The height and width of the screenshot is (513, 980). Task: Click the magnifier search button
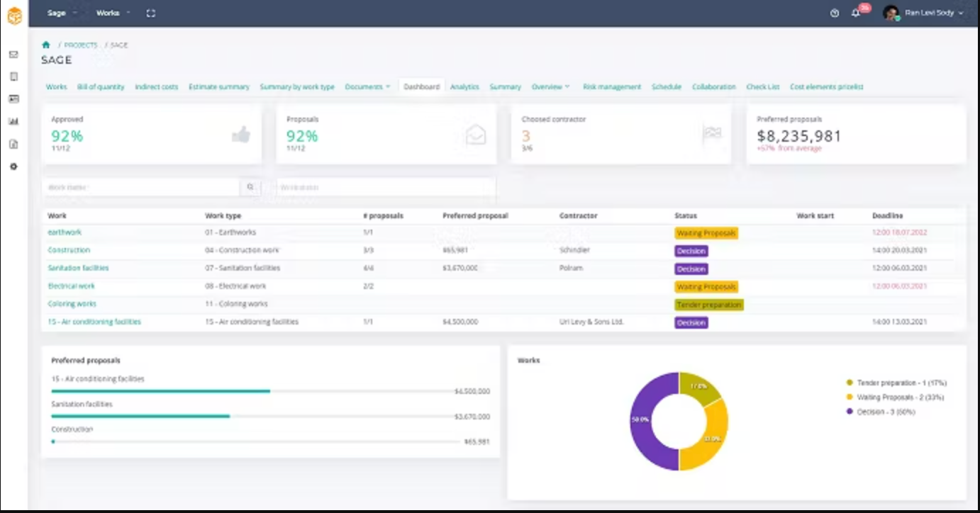250,187
